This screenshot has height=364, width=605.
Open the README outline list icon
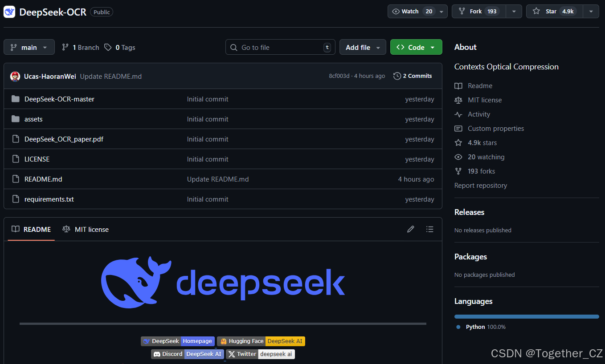coord(429,229)
